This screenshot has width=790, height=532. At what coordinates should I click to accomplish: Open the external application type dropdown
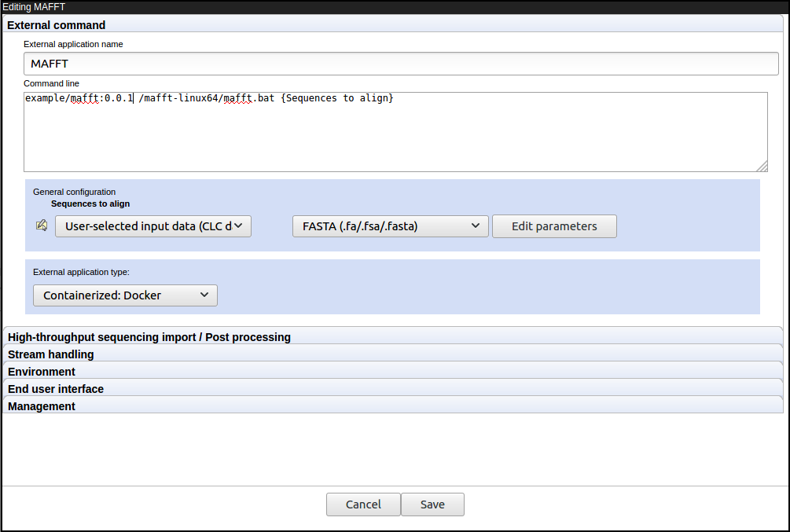[125, 295]
